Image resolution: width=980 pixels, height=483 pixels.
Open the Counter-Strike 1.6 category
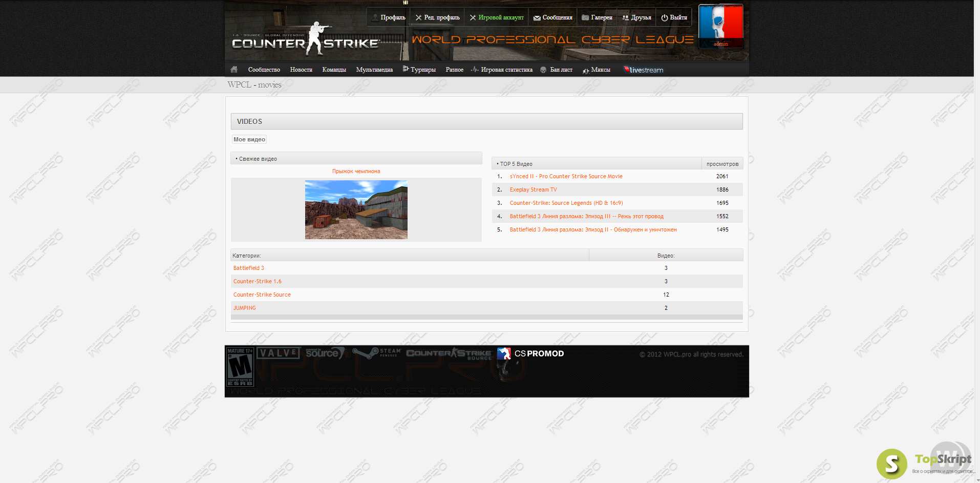257,281
